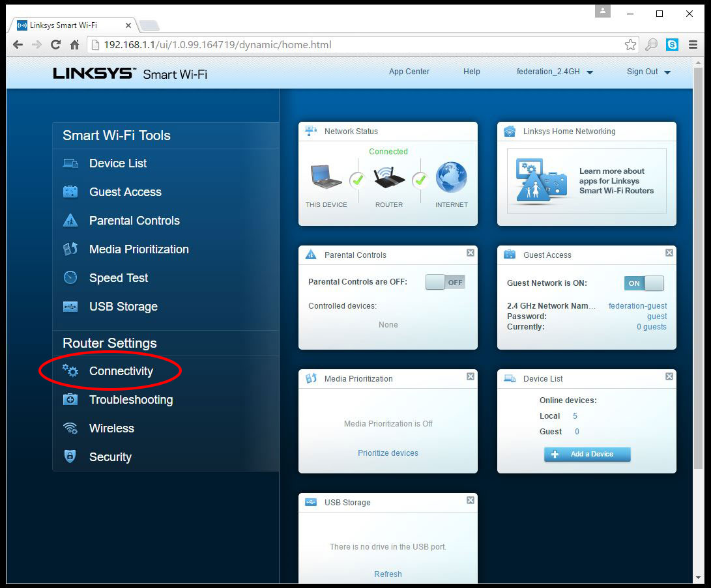
Task: Click the scrollbar down arrow
Action: (x=699, y=578)
